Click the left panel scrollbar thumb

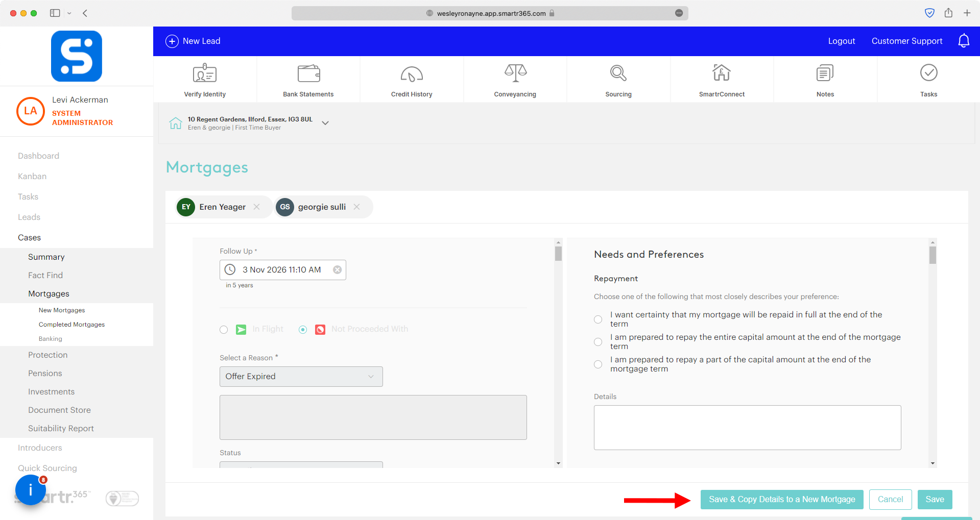tap(558, 254)
